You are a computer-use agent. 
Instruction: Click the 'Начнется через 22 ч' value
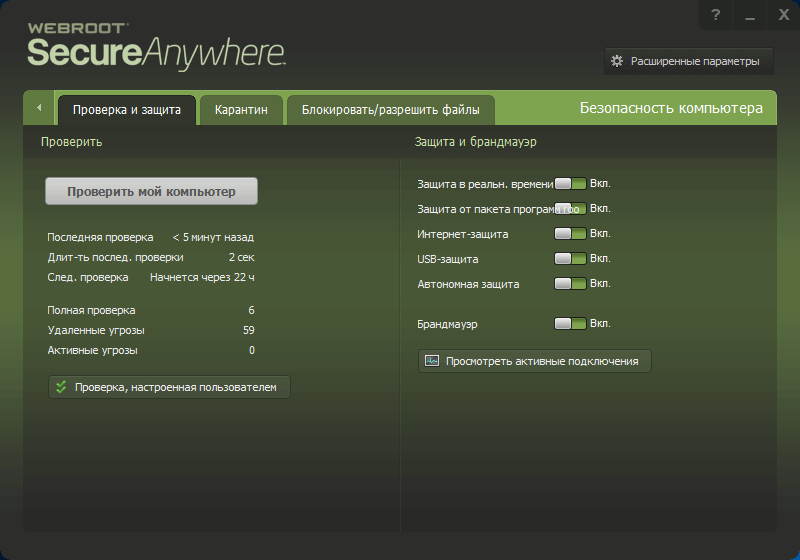tap(202, 277)
